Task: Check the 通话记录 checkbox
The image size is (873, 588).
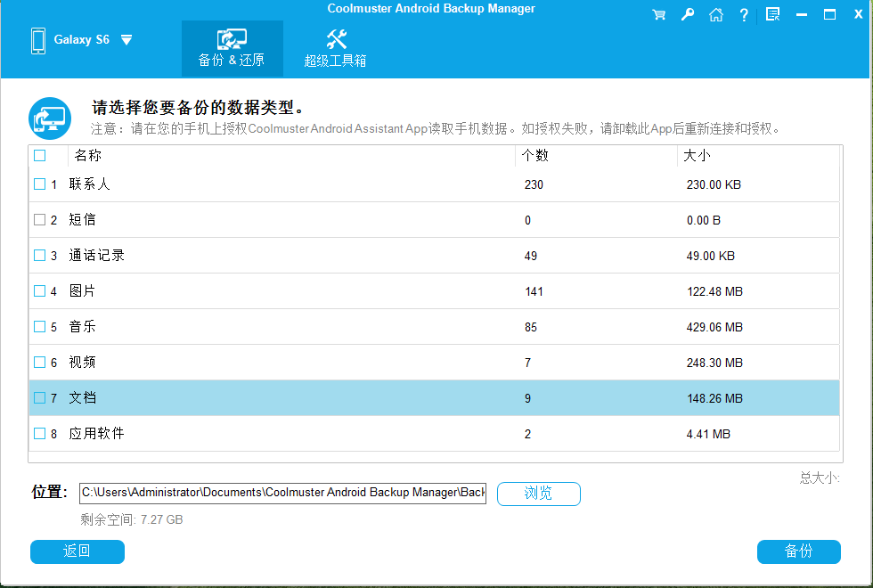Action: coord(39,256)
